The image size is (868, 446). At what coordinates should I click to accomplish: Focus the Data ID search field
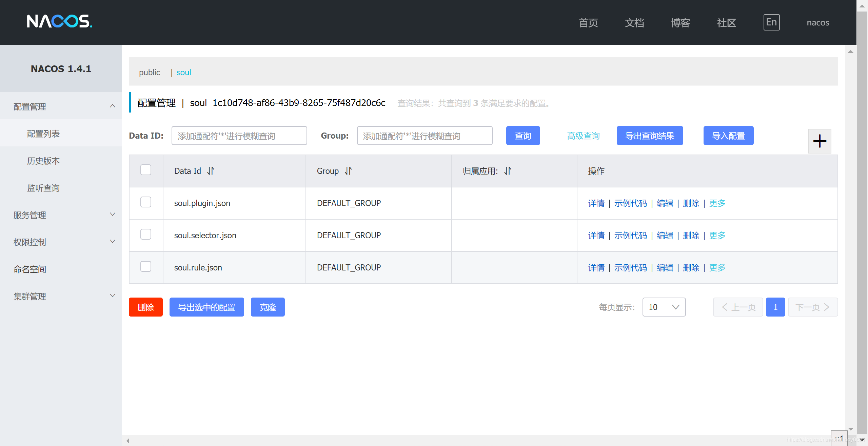click(239, 136)
